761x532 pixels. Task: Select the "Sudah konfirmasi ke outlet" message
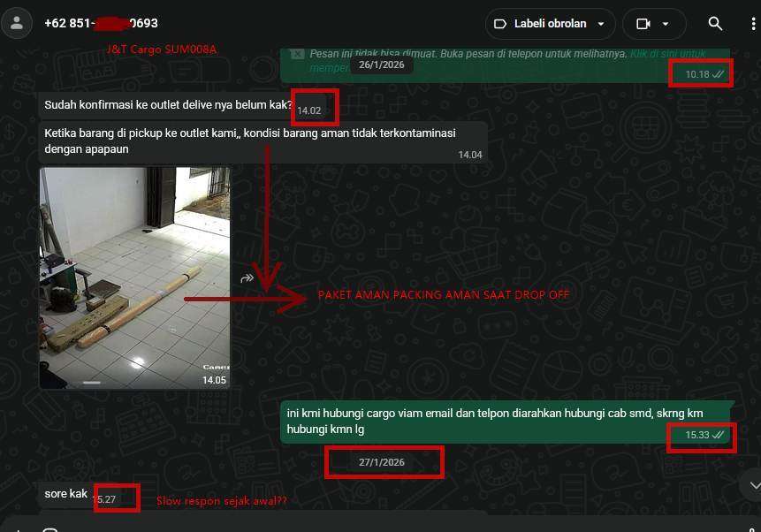point(168,105)
